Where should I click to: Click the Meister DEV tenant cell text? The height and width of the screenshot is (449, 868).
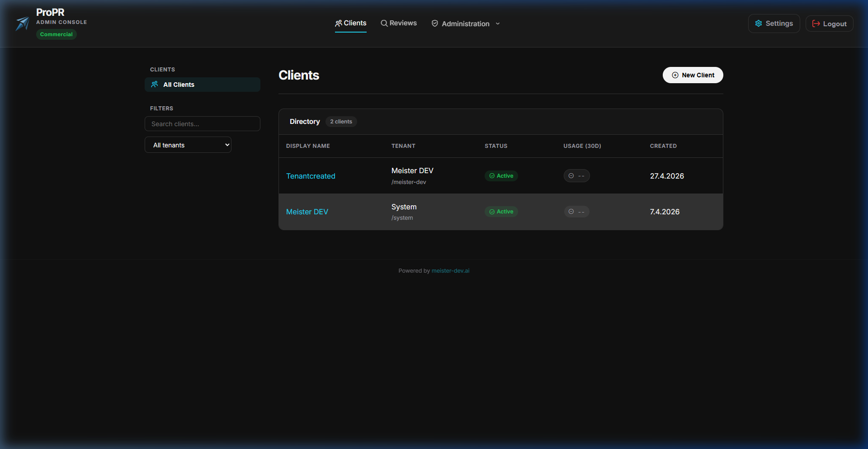(x=412, y=170)
